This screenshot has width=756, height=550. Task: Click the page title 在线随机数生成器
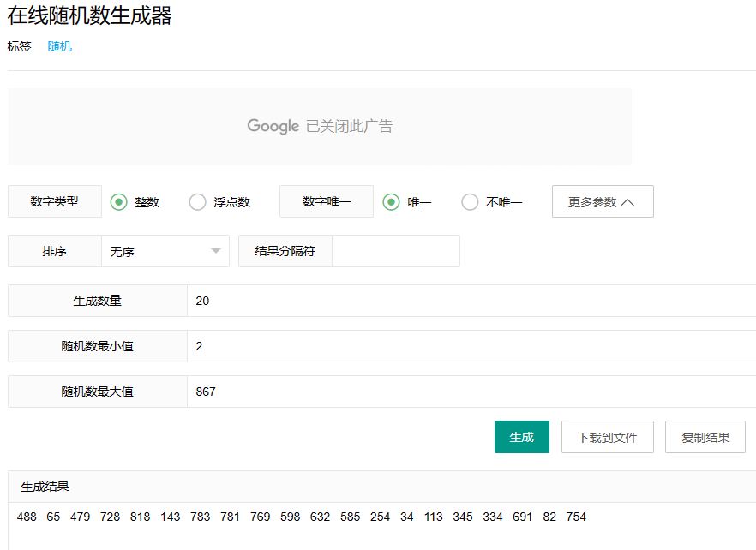90,15
